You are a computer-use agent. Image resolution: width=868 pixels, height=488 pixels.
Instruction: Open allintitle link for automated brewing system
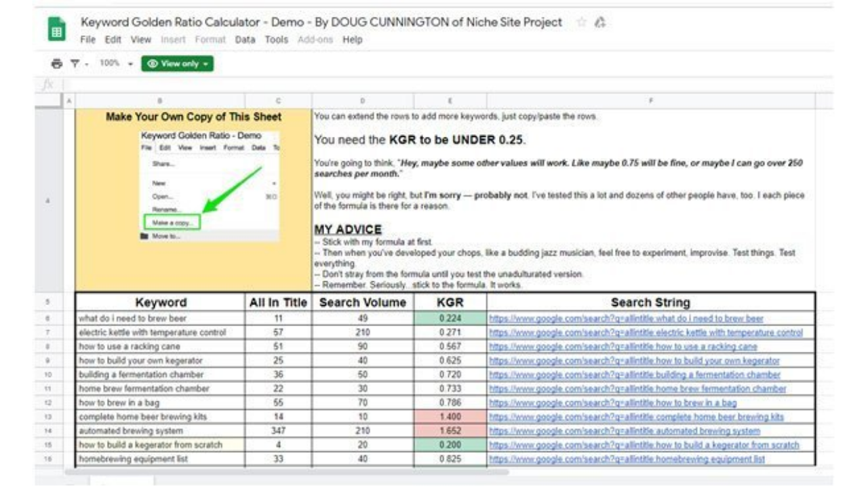click(624, 430)
